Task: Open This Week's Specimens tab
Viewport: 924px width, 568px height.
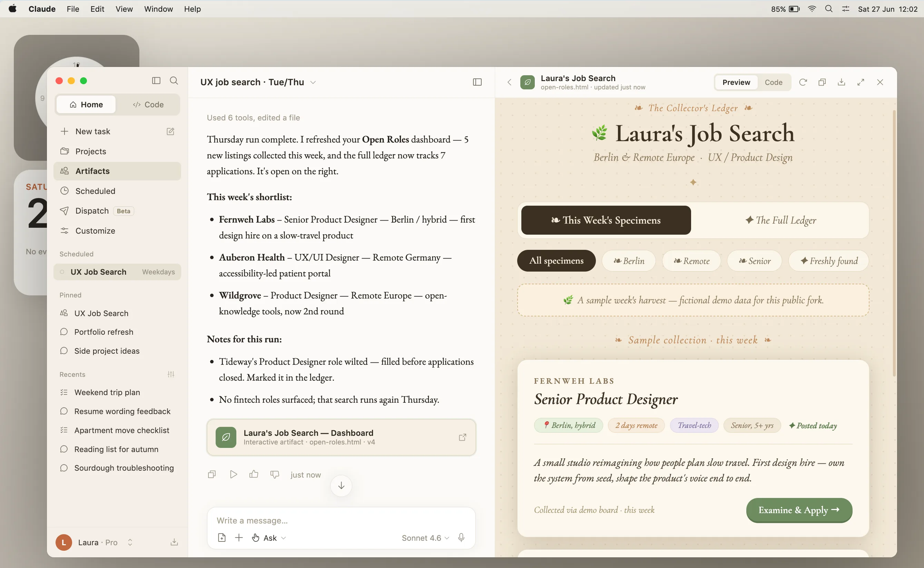Action: pyautogui.click(x=606, y=220)
